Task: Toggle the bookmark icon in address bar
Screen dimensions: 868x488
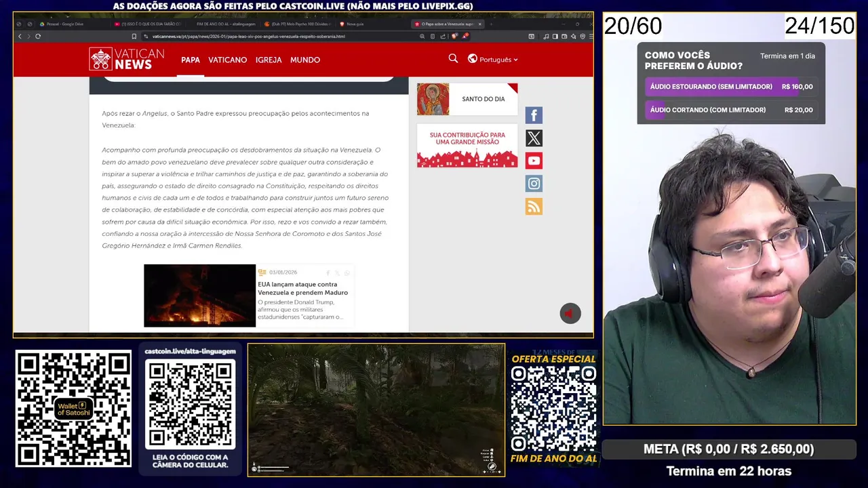Action: tap(134, 36)
